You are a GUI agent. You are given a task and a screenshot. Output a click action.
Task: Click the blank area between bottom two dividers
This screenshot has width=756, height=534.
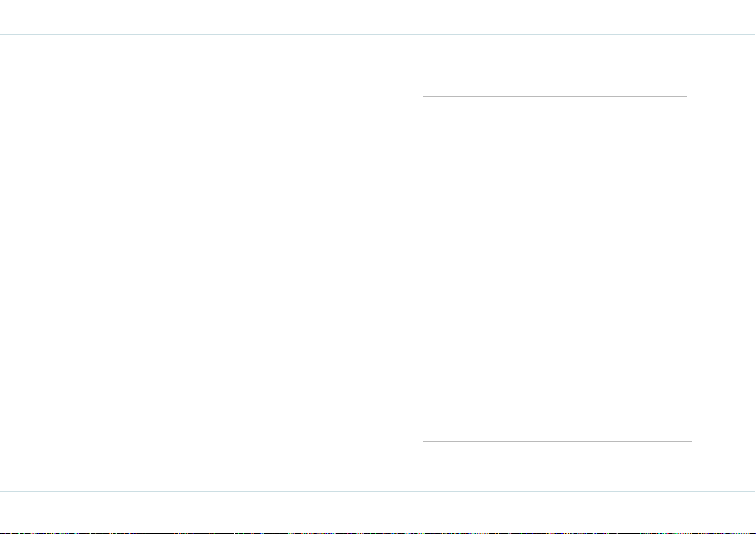tap(557, 404)
